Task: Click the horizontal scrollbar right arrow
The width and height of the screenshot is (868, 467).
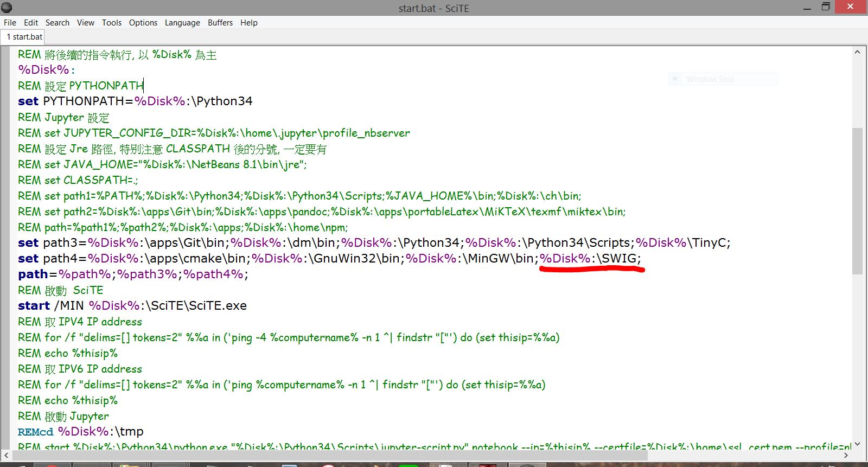Action: tap(846, 455)
